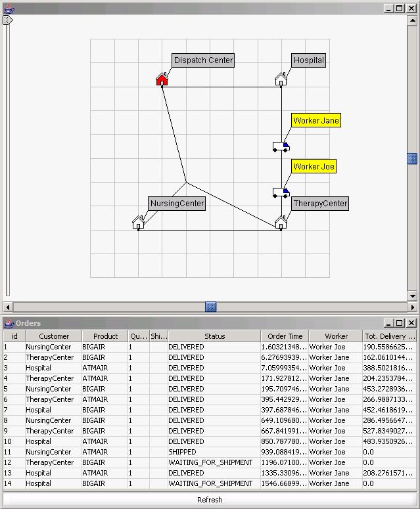
Task: Sort orders by Customer column header
Action: coord(54,336)
